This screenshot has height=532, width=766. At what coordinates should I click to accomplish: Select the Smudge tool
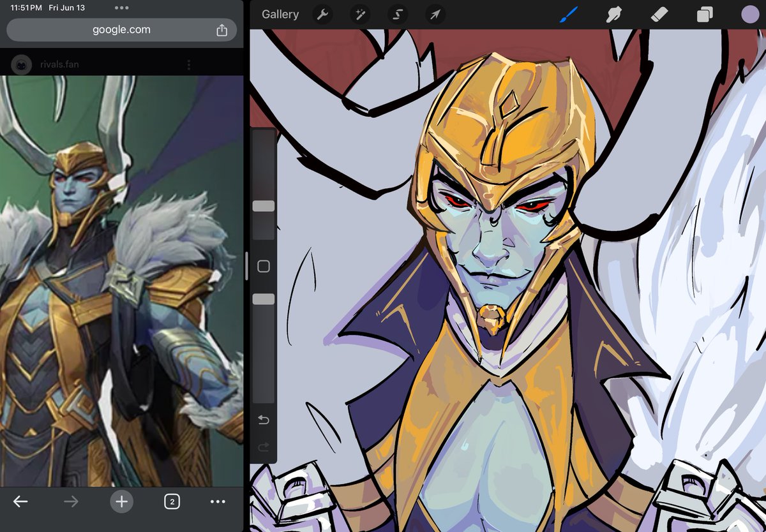614,14
